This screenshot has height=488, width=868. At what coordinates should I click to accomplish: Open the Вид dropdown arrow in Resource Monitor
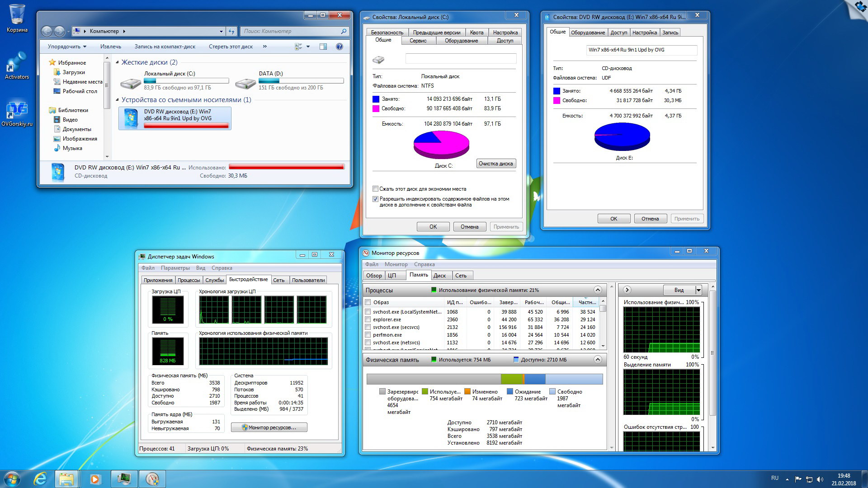click(x=698, y=290)
